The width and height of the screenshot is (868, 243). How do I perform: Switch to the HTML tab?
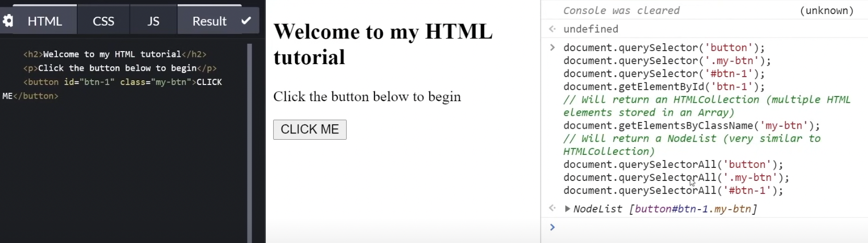coord(45,21)
